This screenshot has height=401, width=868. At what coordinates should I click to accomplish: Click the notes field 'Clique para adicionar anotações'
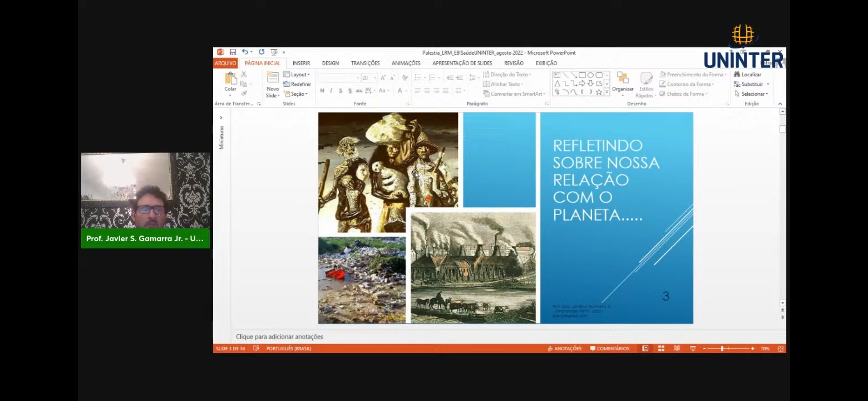pos(279,337)
